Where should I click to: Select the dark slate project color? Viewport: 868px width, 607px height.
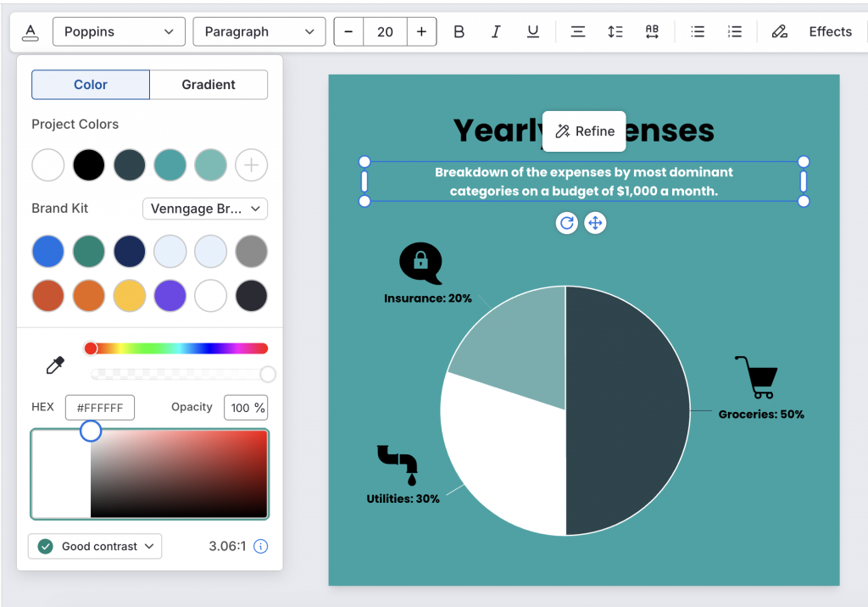[130, 165]
